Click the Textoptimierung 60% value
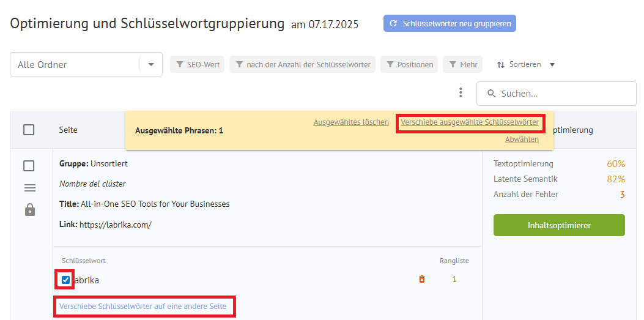The image size is (644, 320). pos(616,165)
